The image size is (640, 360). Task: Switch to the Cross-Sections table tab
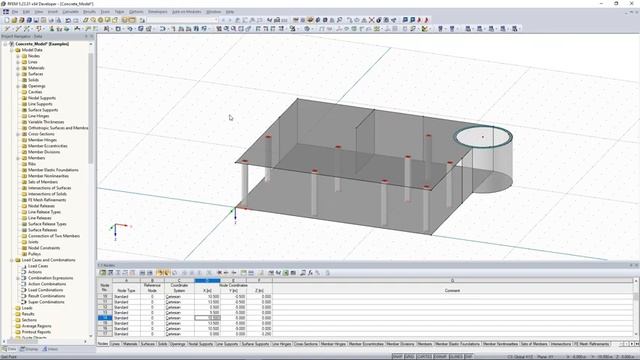click(x=306, y=344)
